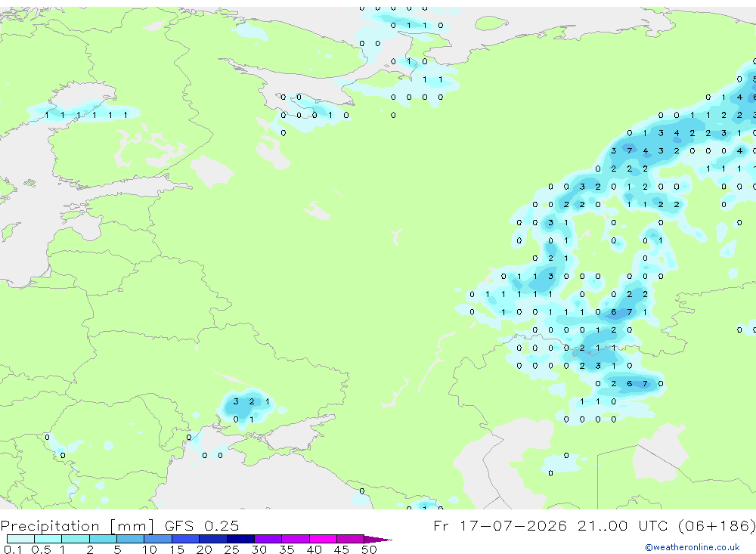Click the '15' legend label
The image size is (756, 554).
click(177, 549)
